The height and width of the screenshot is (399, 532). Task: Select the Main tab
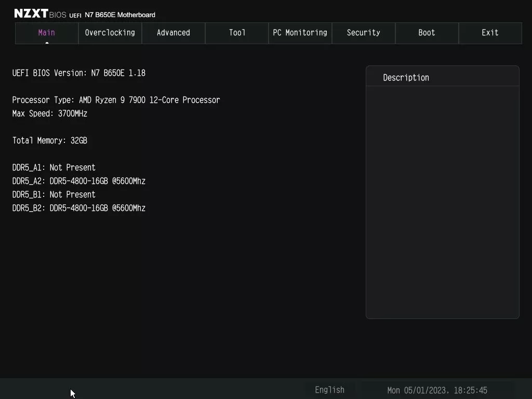click(x=46, y=33)
